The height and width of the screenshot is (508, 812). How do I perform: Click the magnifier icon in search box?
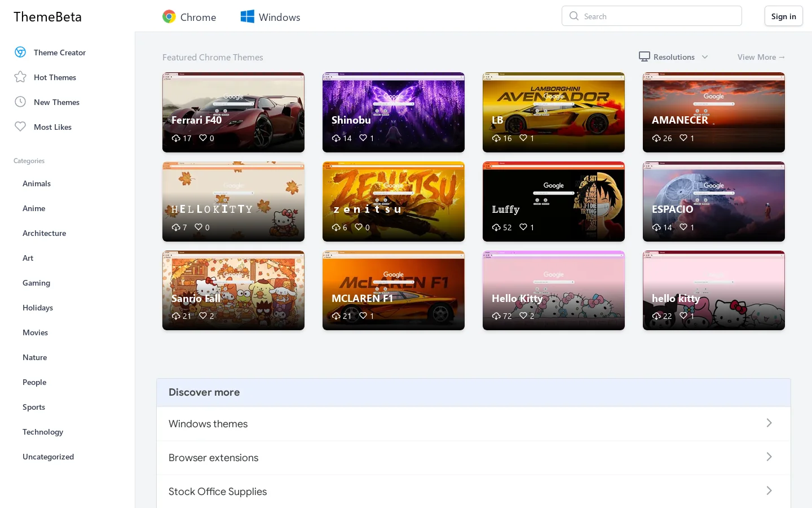tap(574, 16)
